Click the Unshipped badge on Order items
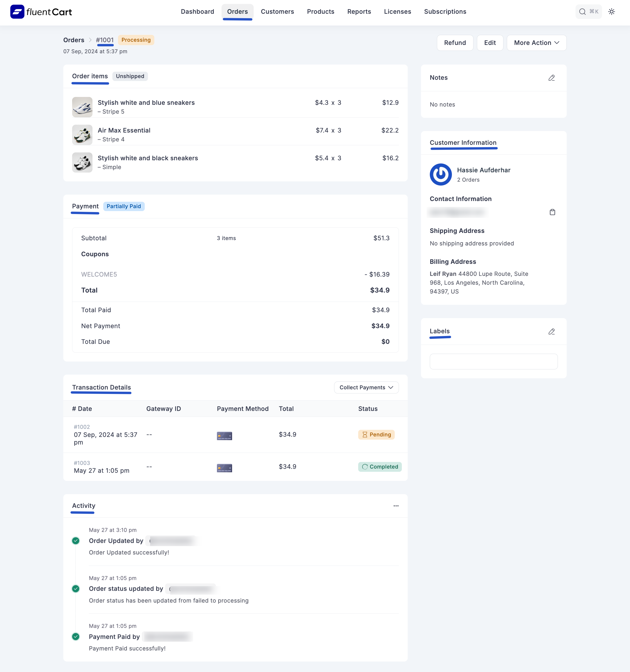Viewport: 630px width, 672px height. (130, 76)
